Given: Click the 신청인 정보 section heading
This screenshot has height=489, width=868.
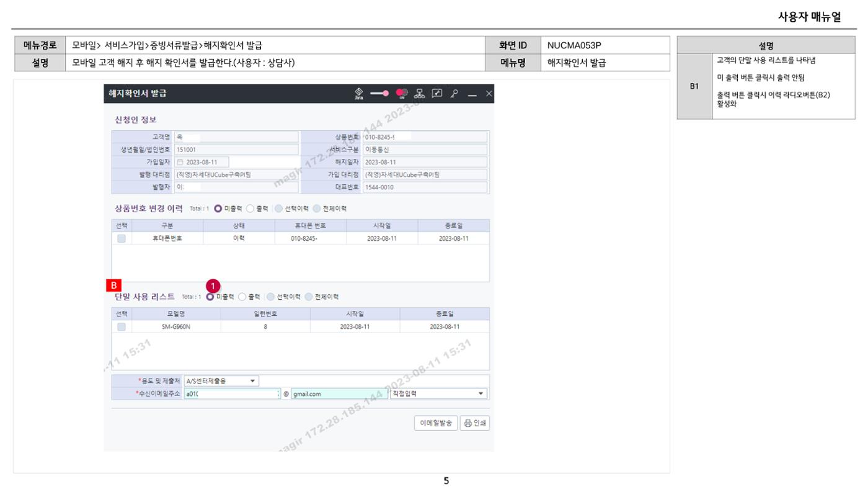Looking at the screenshot, I should click(134, 119).
